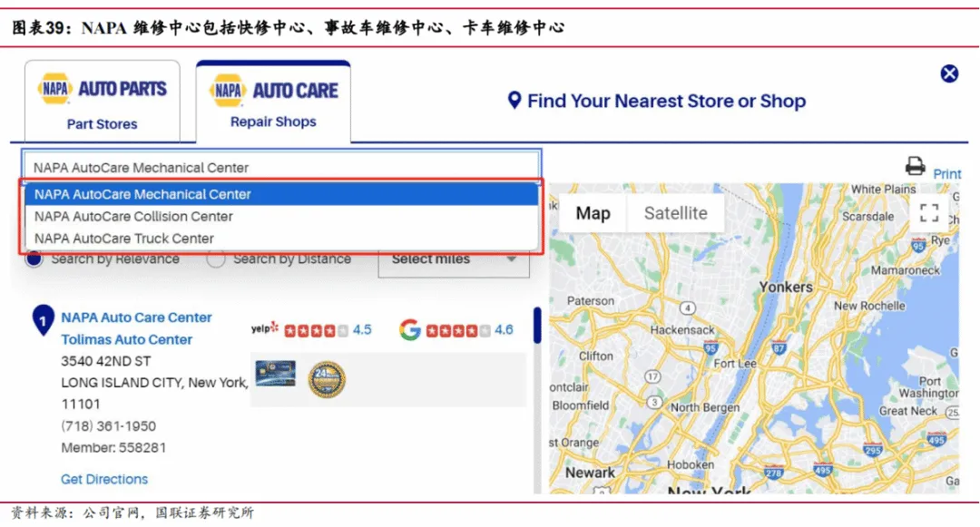Click the NAPA Auto Parts logo
980x527 pixels.
102,89
